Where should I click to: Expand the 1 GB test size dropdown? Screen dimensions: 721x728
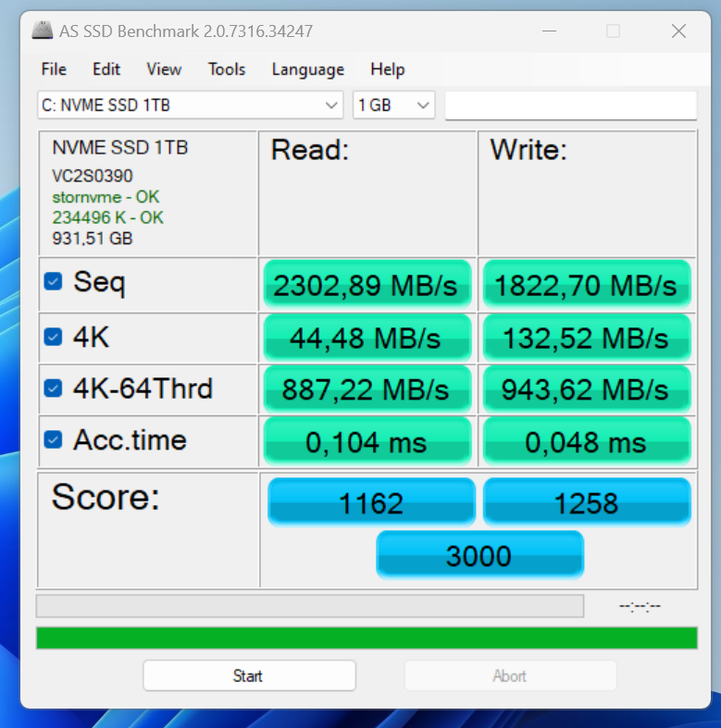coord(394,105)
